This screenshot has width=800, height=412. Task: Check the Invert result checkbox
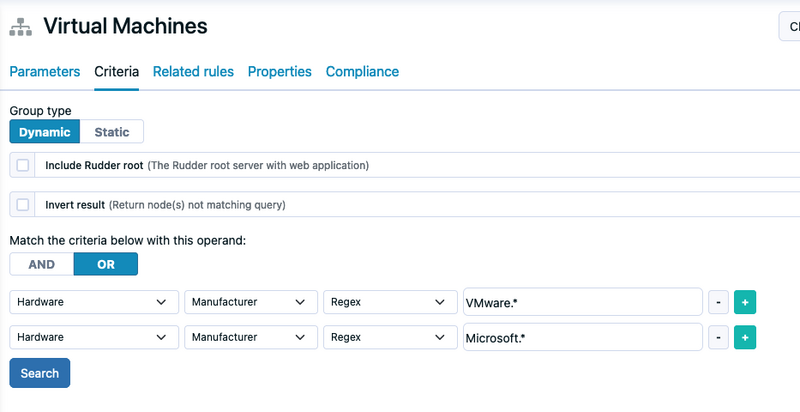[x=22, y=204]
